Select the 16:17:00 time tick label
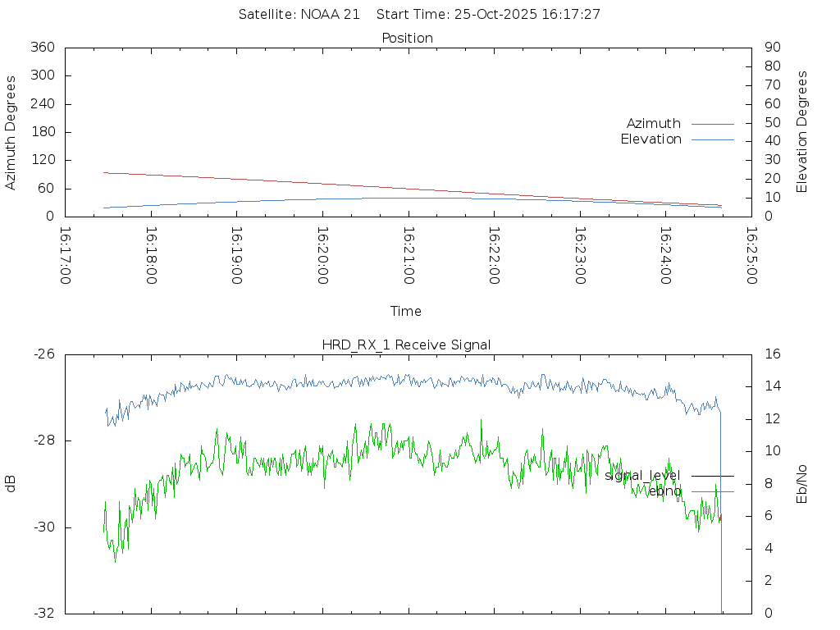Screen dimensions: 840x630 tap(66, 256)
